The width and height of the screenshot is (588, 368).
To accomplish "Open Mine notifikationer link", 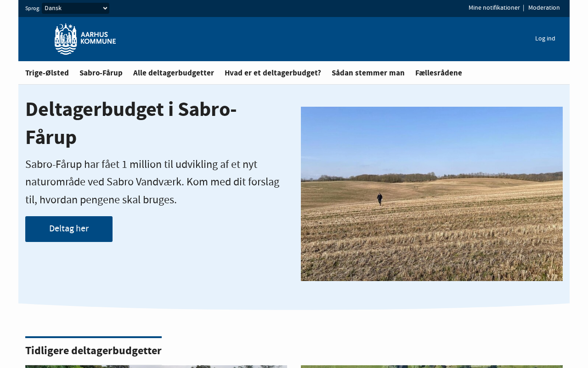I will click(x=494, y=8).
